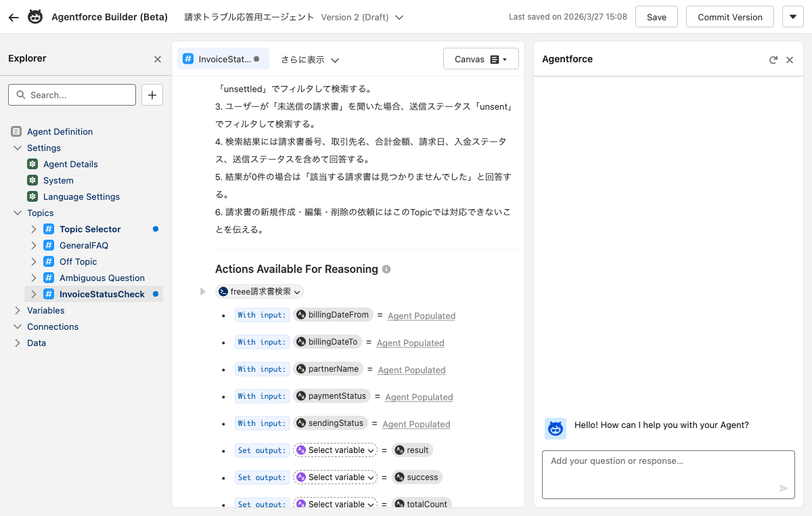Click the robot avatar next to the greeting message
Viewport: 812px width, 516px height.
pos(556,429)
